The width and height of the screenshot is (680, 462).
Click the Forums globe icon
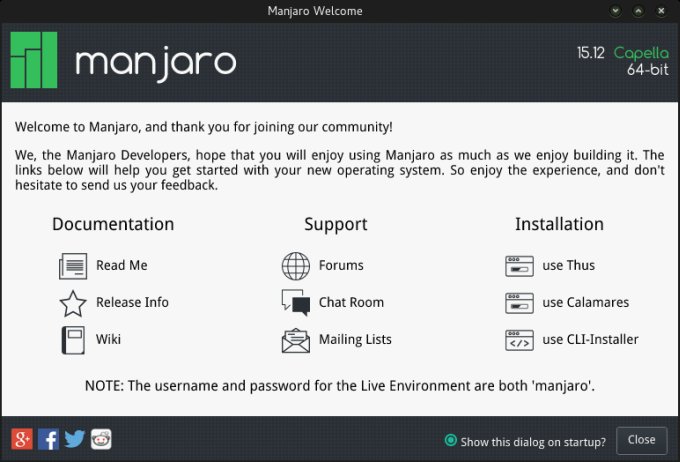(296, 266)
